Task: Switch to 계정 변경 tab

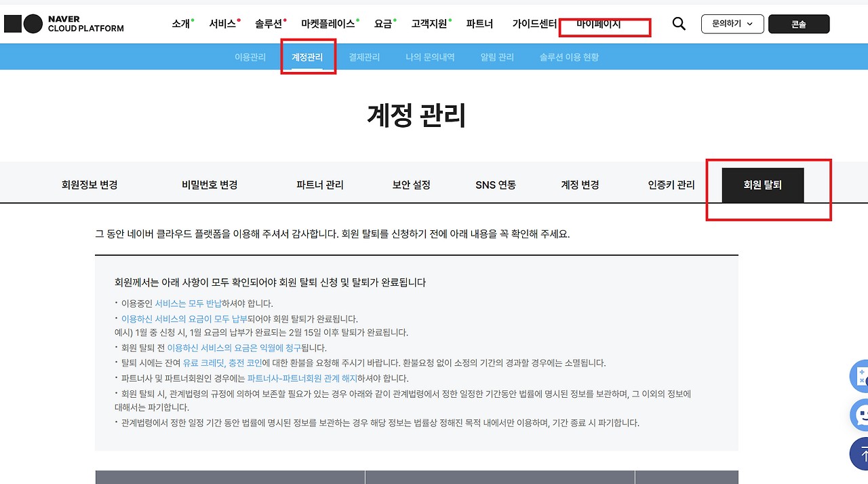Action: 580,185
